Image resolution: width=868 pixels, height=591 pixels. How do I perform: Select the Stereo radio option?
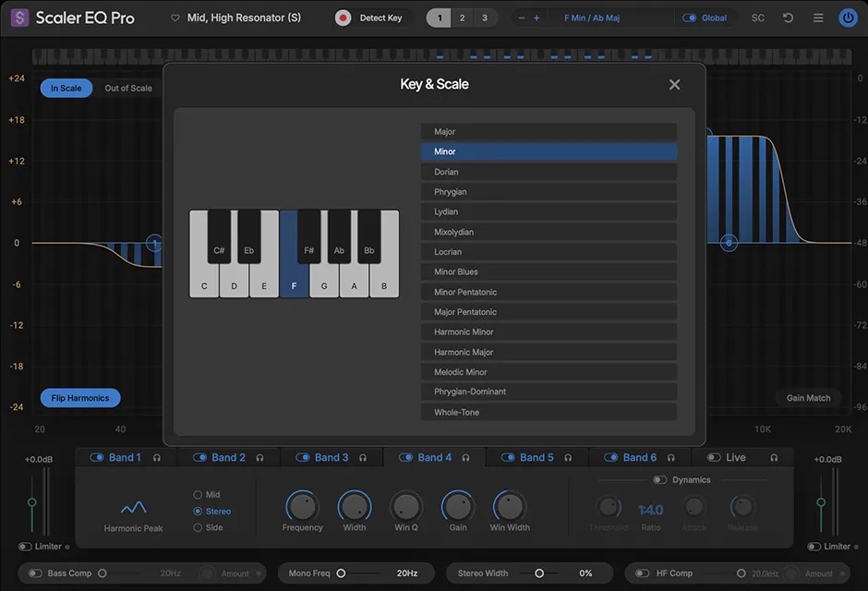point(198,512)
